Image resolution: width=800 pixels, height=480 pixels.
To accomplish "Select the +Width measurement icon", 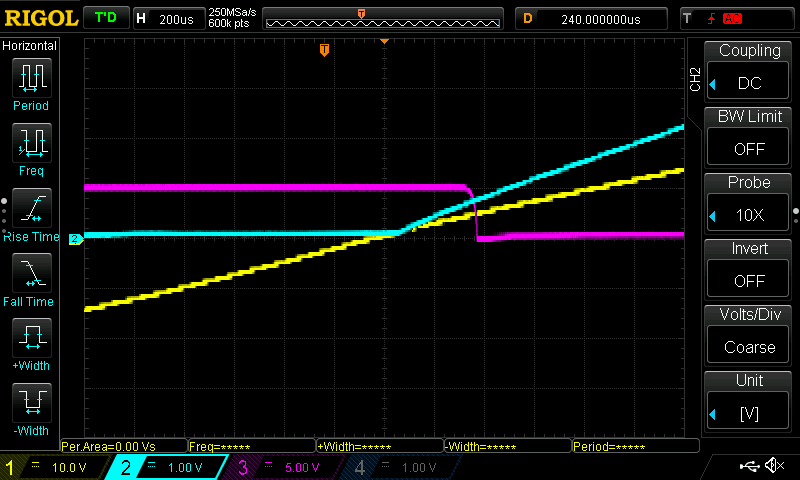I will coord(30,337).
